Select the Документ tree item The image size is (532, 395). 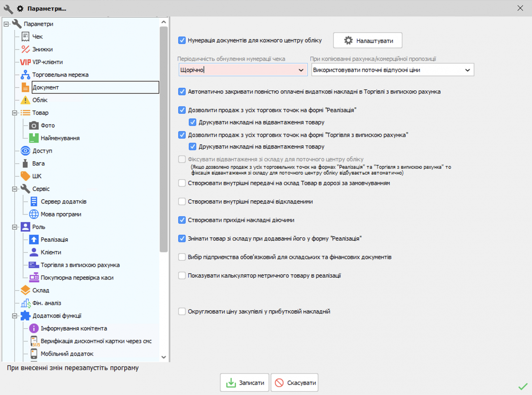95,87
